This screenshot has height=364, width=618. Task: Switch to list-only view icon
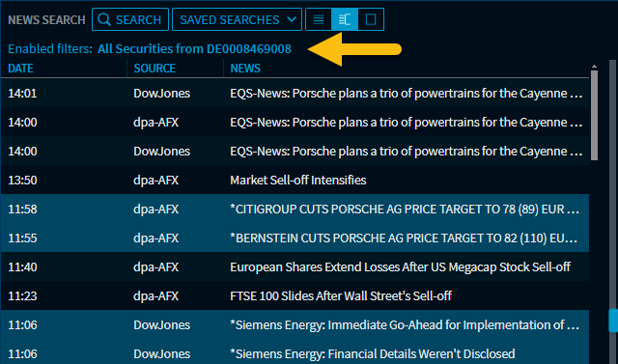tap(319, 19)
